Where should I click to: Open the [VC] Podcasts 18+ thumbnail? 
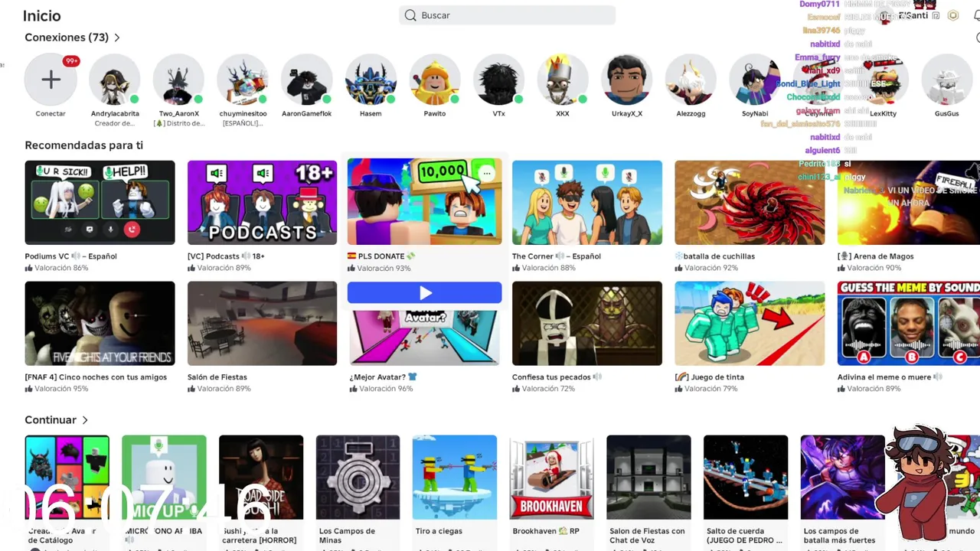262,202
